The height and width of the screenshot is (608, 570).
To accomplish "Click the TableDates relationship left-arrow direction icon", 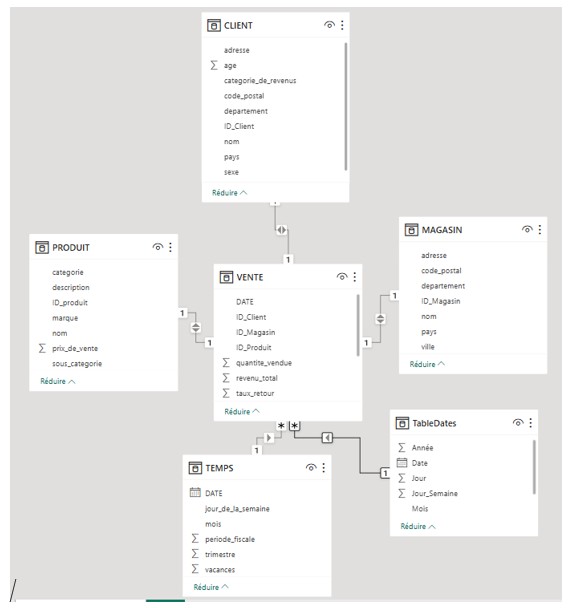I will pos(327,438).
